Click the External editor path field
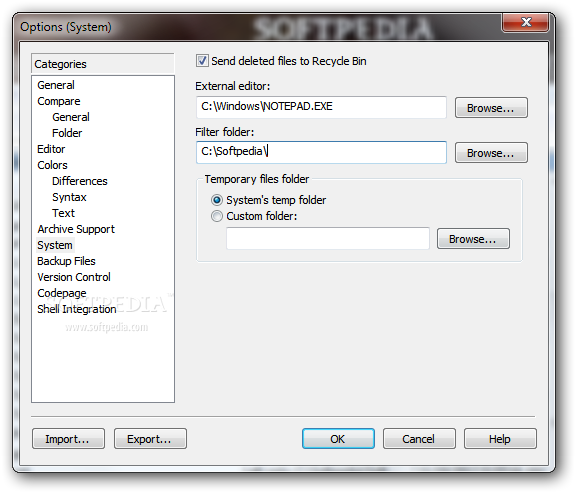The width and height of the screenshot is (576, 493). (x=321, y=107)
